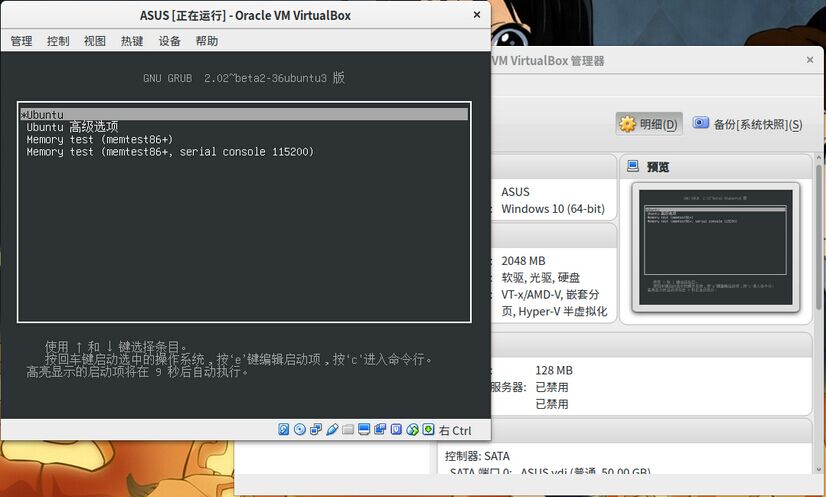Click the keyboard capture green arrow icon

(x=428, y=430)
